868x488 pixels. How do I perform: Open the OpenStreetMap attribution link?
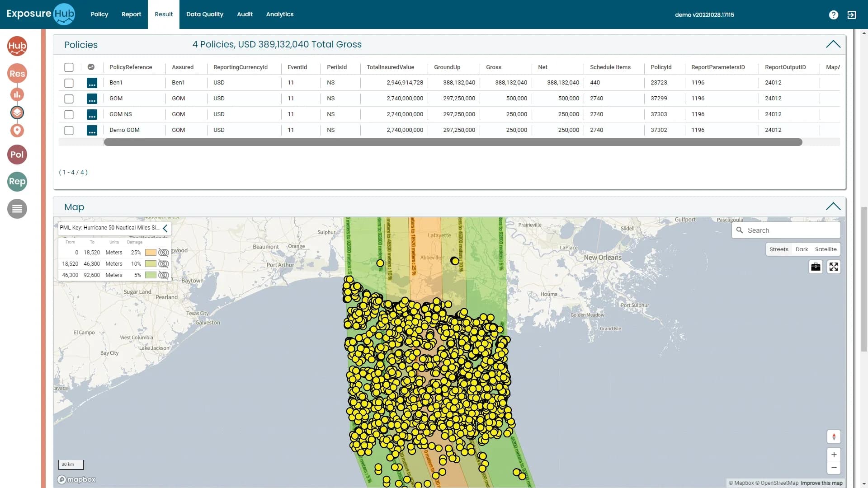777,483
